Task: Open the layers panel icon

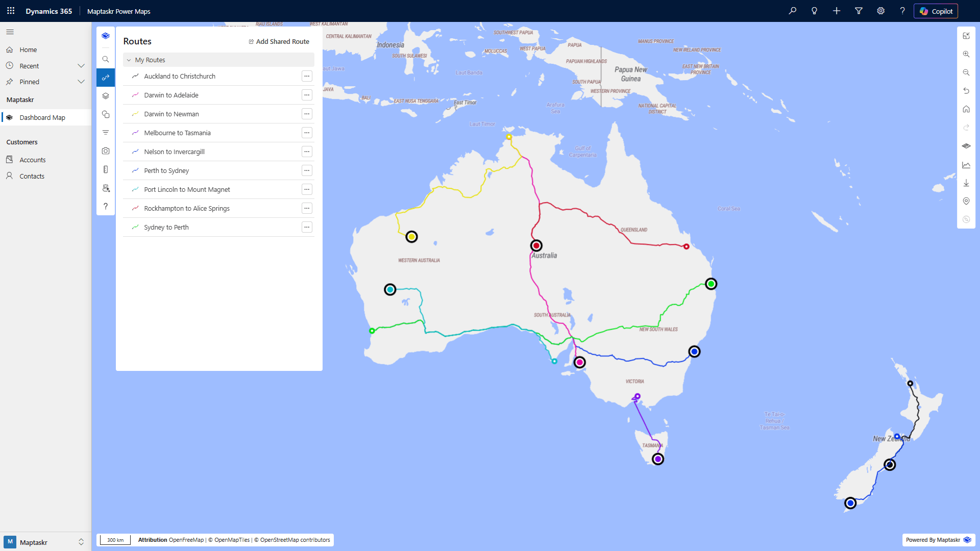Action: point(106,96)
